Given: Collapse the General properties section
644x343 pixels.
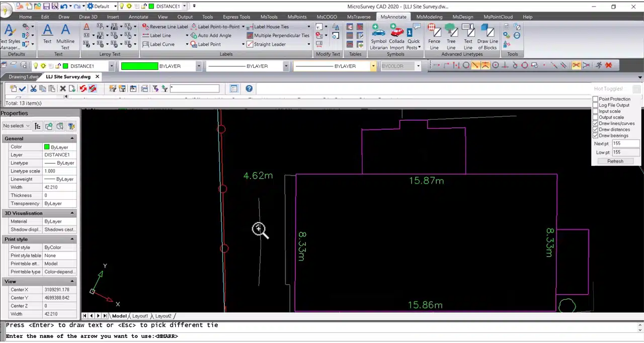Looking at the screenshot, I should (72, 139).
